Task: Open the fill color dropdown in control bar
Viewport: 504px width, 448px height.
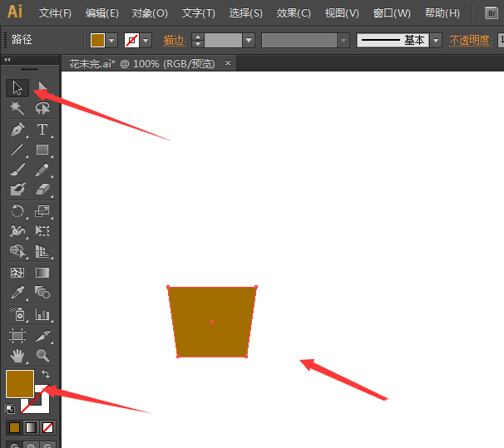Action: (x=111, y=41)
